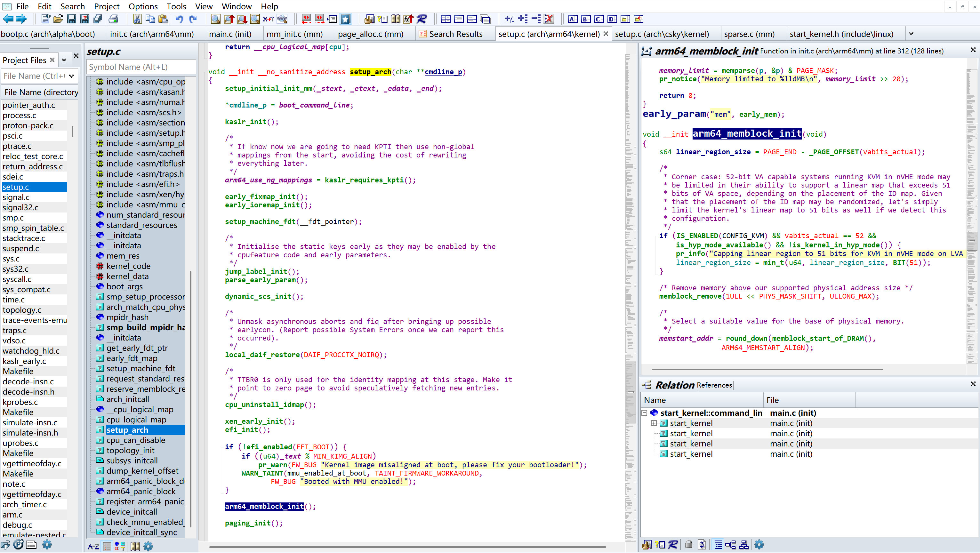Toggle lock icon in Relation panel toolbar
The width and height of the screenshot is (980, 553).
click(x=688, y=544)
